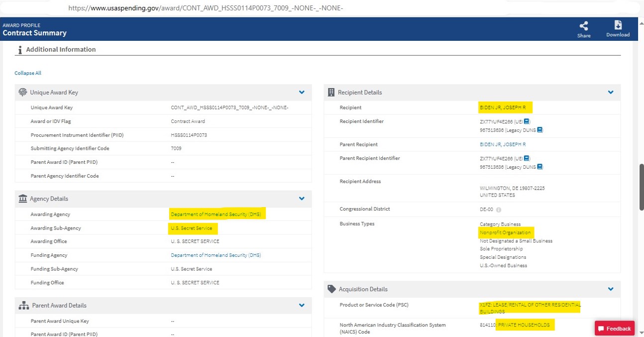Click Not Designated a Small Business text
The width and height of the screenshot is (644, 337).
(x=516, y=241)
